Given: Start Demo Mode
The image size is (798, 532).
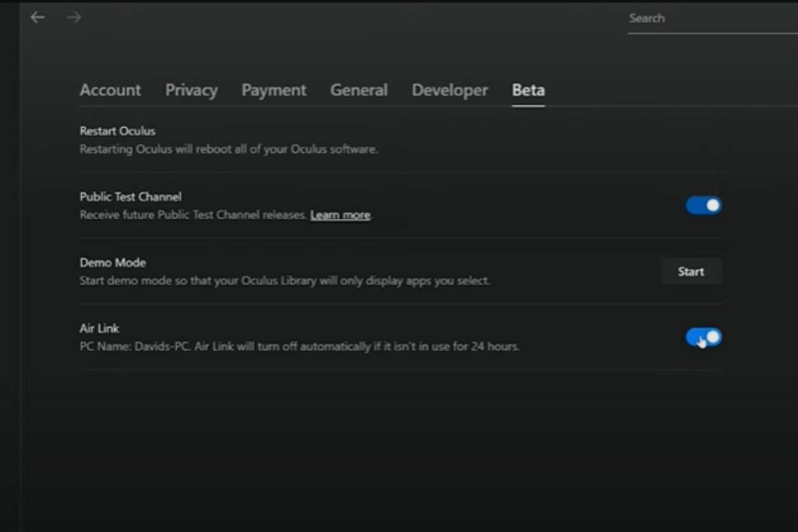Looking at the screenshot, I should pos(691,272).
